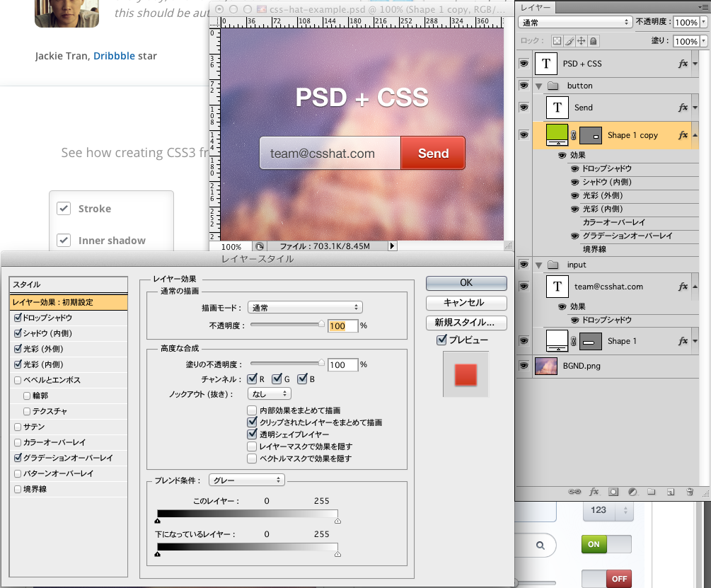
Task: Click the status bar flyout arrow in document window
Action: coord(392,246)
